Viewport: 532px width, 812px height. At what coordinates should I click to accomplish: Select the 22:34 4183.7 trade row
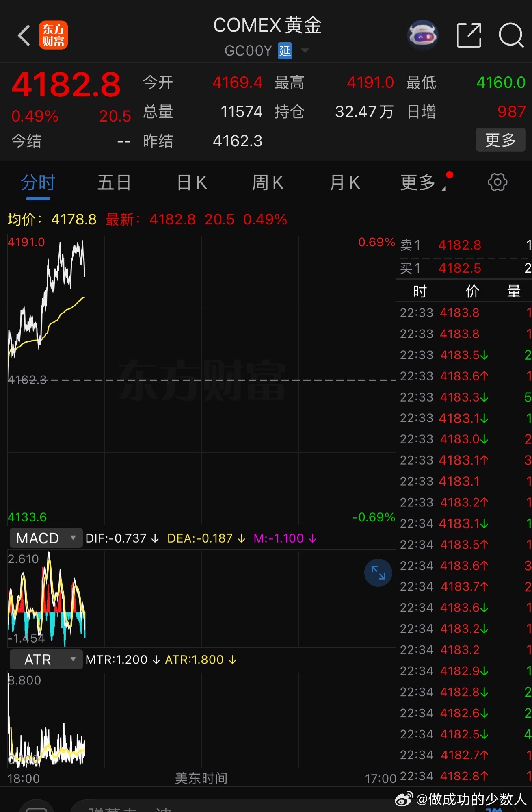[464, 586]
